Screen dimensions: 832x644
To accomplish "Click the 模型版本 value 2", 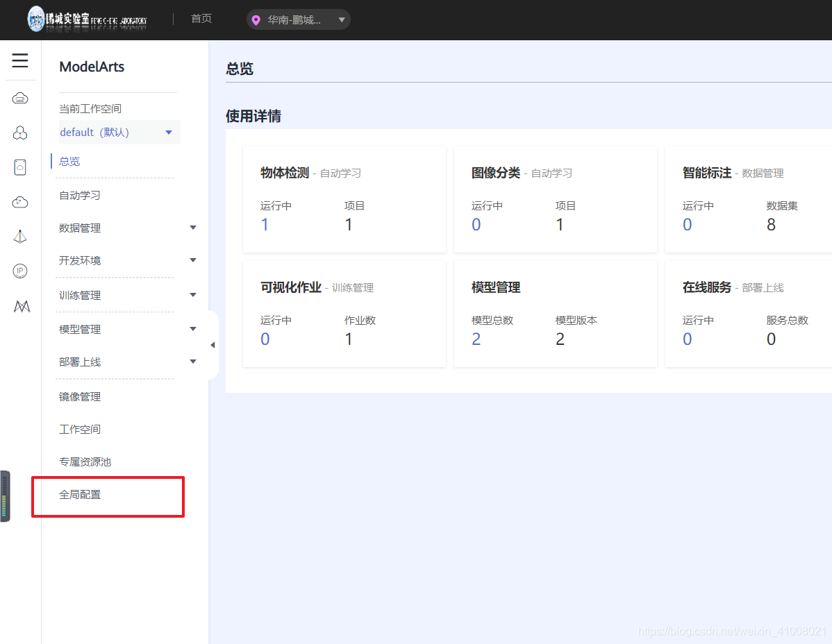I will tap(560, 339).
